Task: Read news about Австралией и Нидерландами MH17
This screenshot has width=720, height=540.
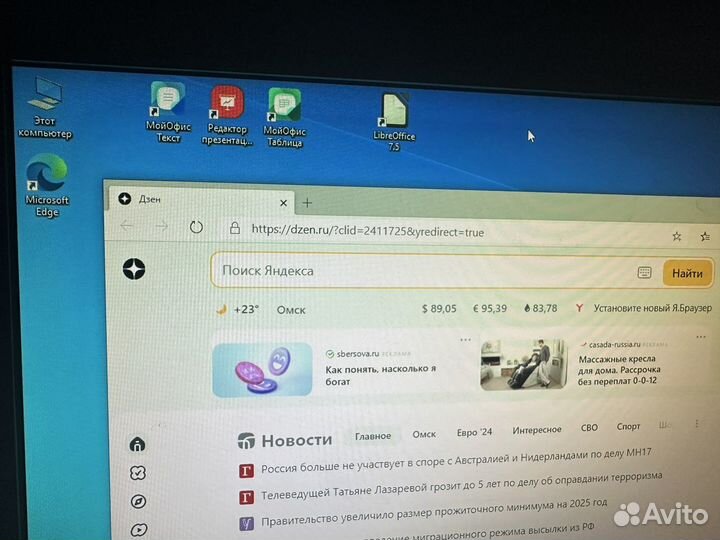Action: point(456,461)
